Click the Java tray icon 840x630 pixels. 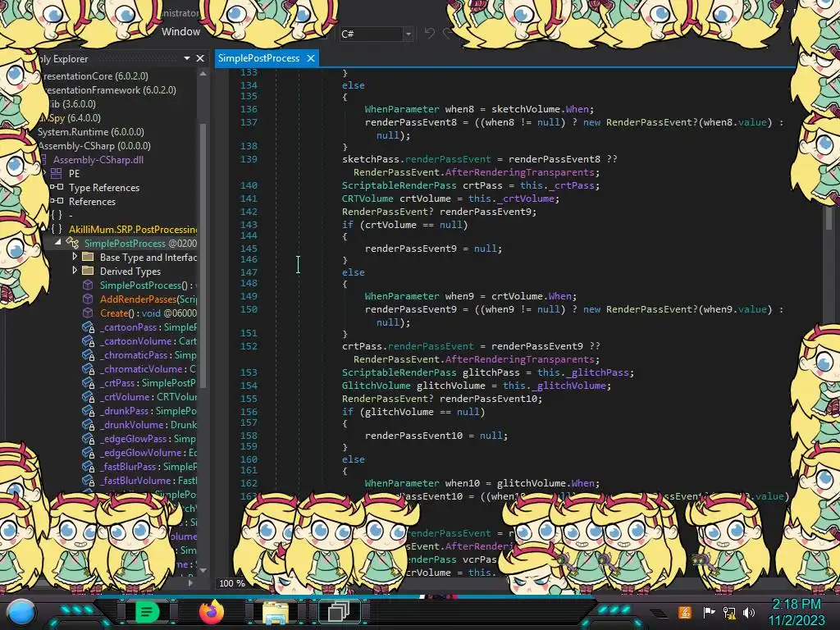click(685, 612)
